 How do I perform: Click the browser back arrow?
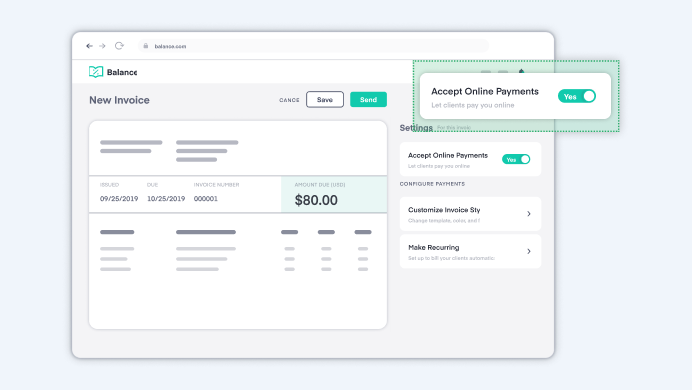coord(90,46)
